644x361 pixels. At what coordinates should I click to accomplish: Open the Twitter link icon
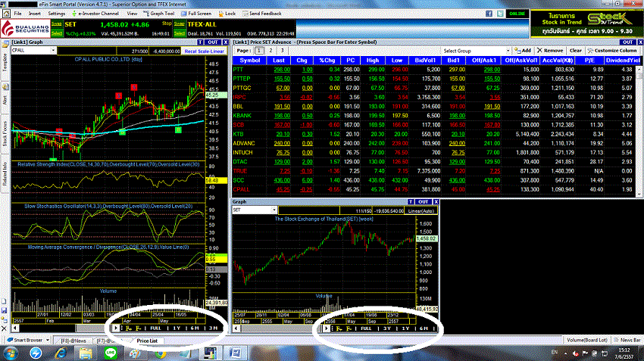tap(500, 14)
